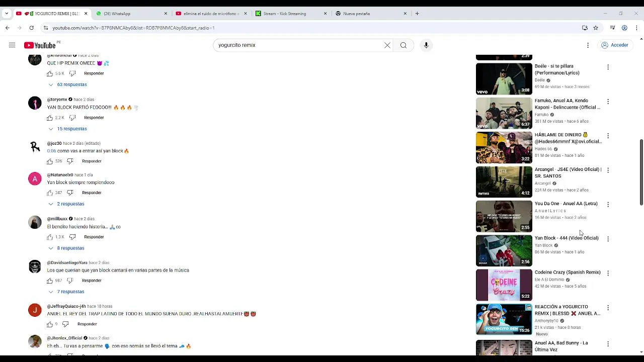Open options for Farruko Delincuente video

pos(608,102)
